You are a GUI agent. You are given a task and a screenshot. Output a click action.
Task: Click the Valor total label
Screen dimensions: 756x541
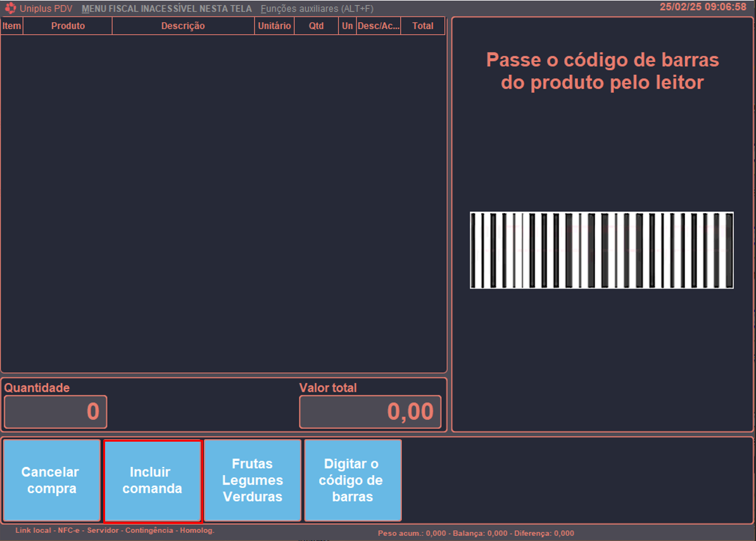(328, 388)
